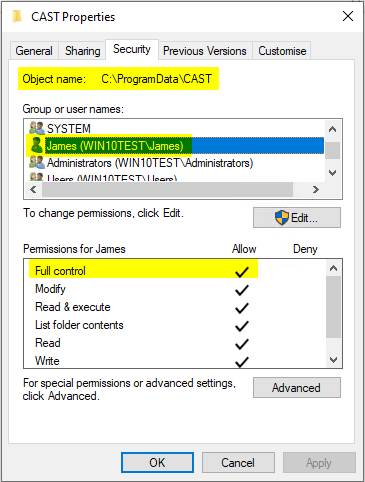Select Administrators (WIN10TEST\Administrators) entry
365x482 pixels.
[150, 163]
